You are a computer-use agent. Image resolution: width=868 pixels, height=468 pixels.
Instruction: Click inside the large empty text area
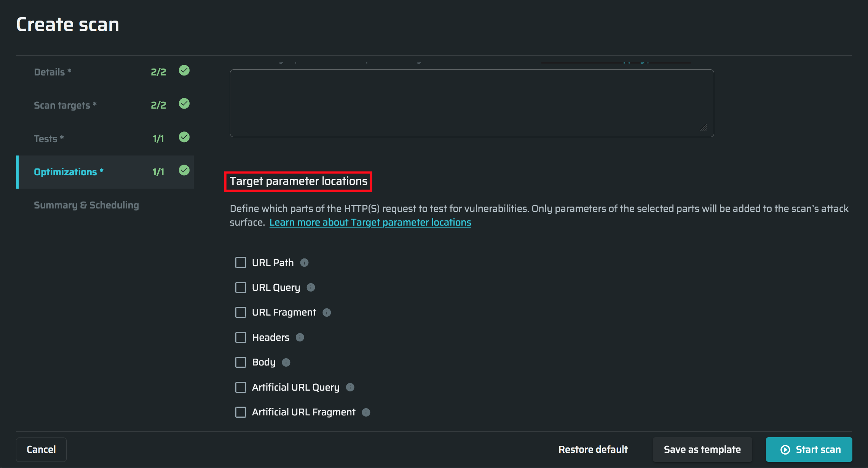pyautogui.click(x=471, y=103)
